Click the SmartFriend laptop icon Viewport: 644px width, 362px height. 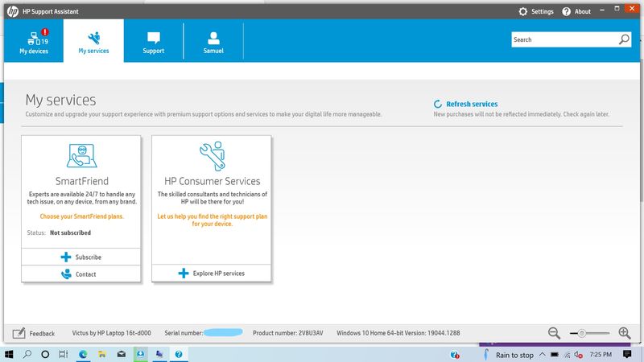(x=81, y=154)
